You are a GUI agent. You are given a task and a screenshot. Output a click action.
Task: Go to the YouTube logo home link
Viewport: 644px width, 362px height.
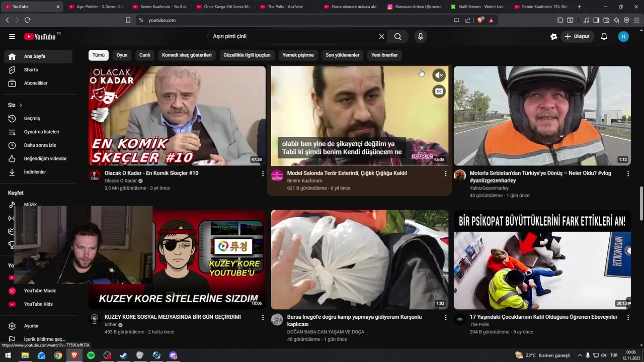40,36
